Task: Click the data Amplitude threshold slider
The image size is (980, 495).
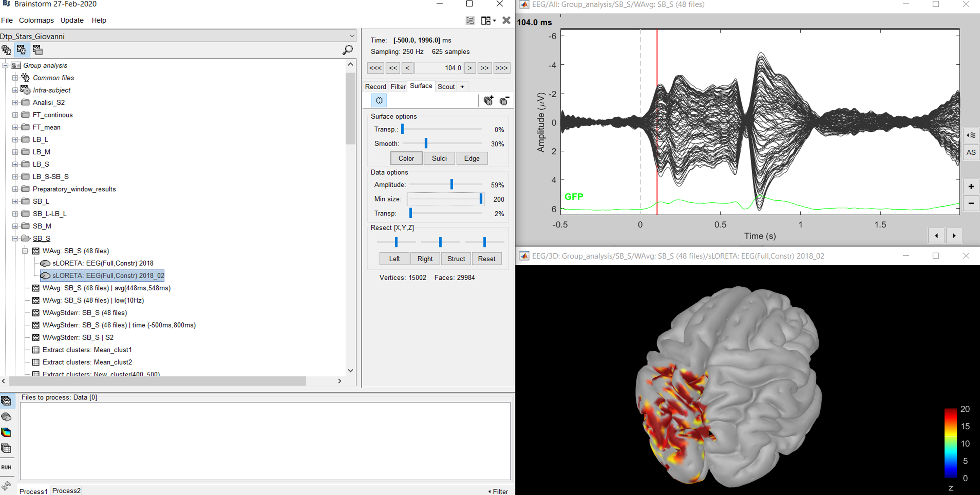Action: pyautogui.click(x=446, y=184)
